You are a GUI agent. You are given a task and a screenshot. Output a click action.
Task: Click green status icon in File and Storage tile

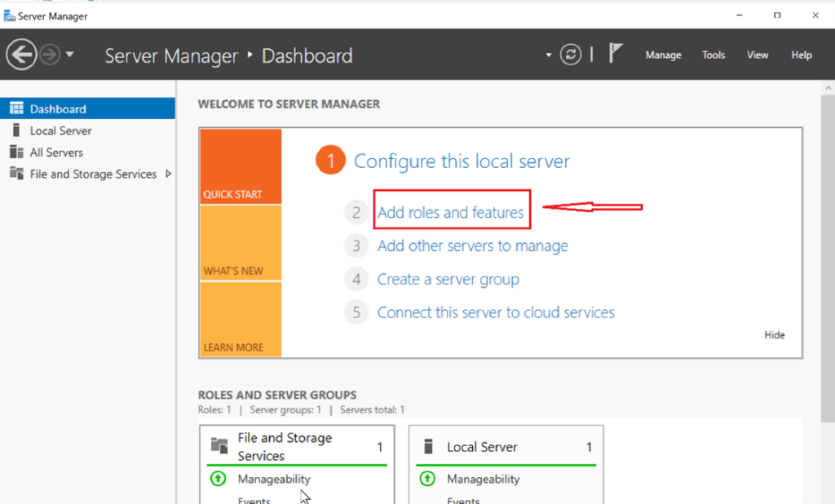pyautogui.click(x=218, y=479)
